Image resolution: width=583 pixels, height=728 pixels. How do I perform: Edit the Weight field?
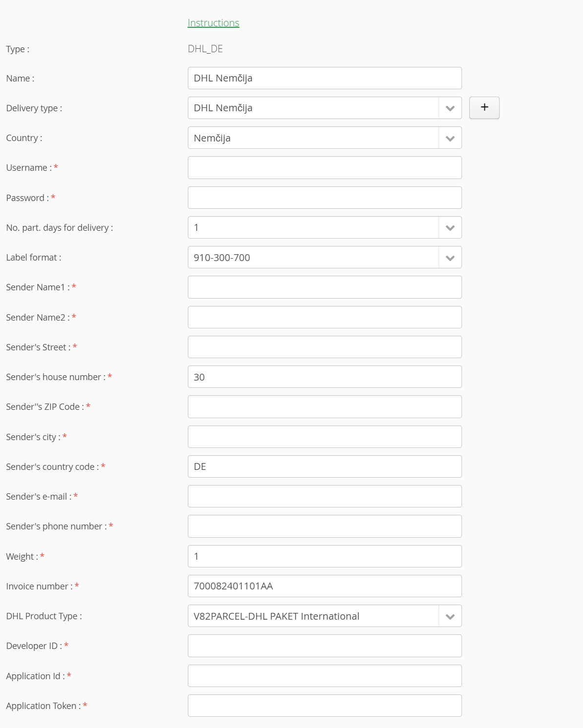[324, 556]
